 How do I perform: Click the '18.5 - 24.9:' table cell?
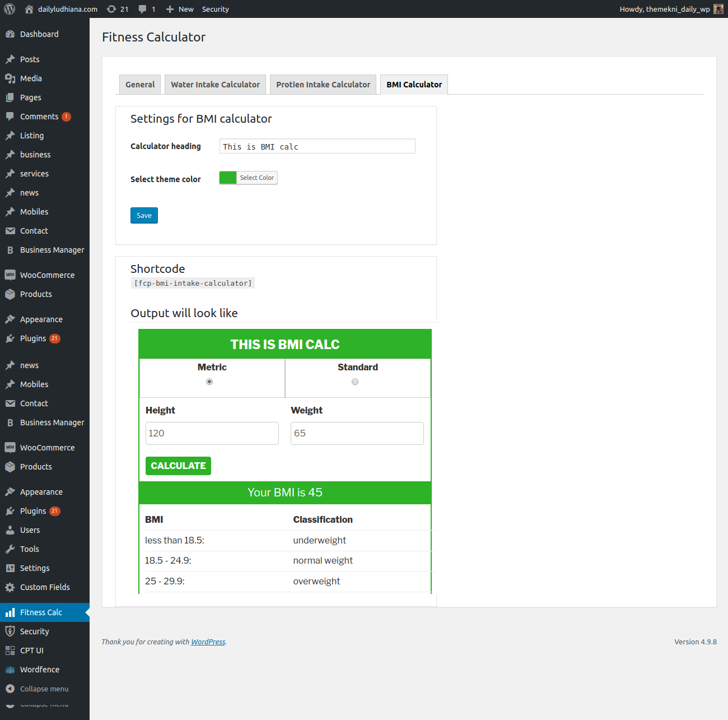pos(168,560)
